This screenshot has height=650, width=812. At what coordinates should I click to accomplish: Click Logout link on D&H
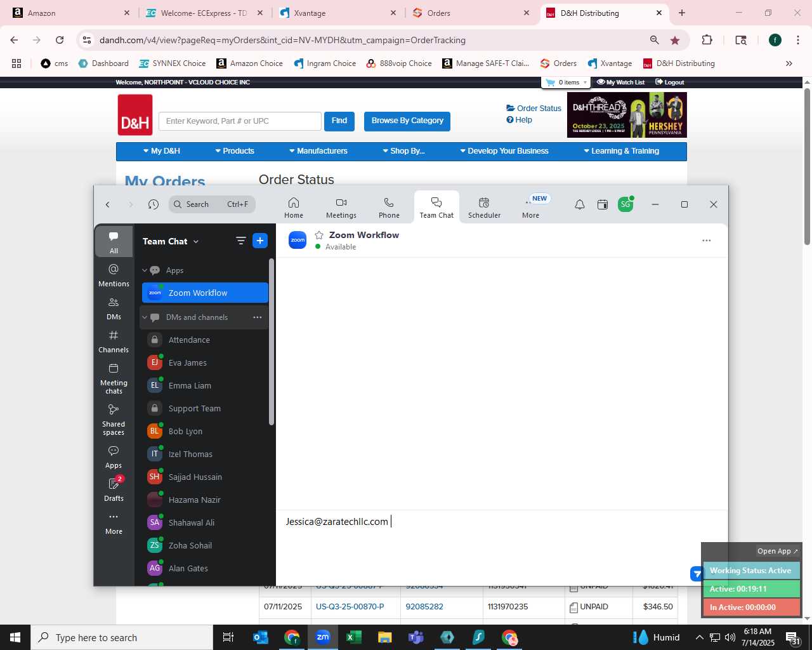point(670,83)
